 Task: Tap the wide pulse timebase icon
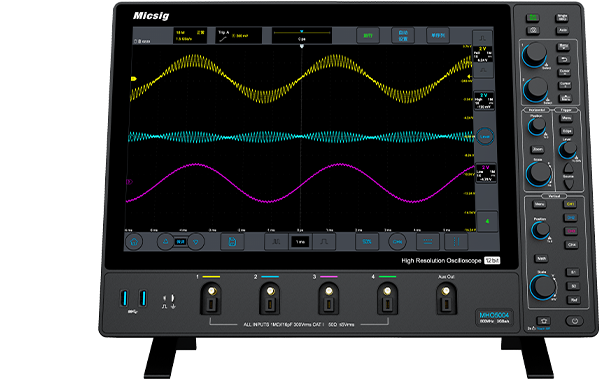[x=324, y=242]
